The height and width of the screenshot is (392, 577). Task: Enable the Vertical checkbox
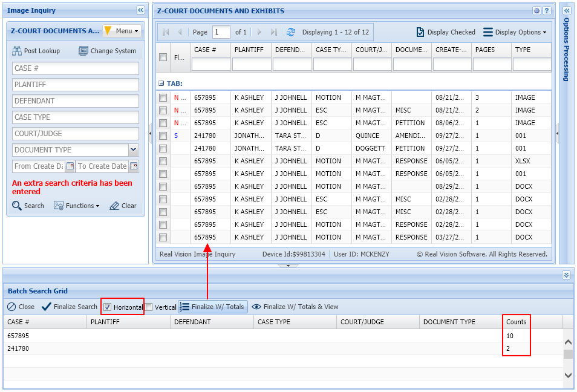148,307
